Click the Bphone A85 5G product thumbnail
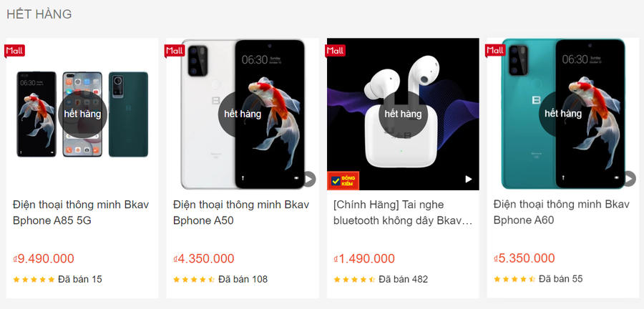The height and width of the screenshot is (309, 644). click(82, 114)
